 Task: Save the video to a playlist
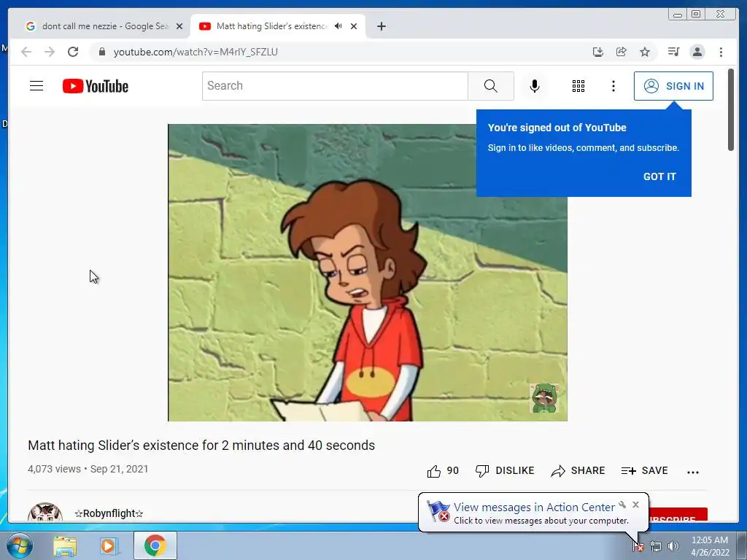coord(644,471)
